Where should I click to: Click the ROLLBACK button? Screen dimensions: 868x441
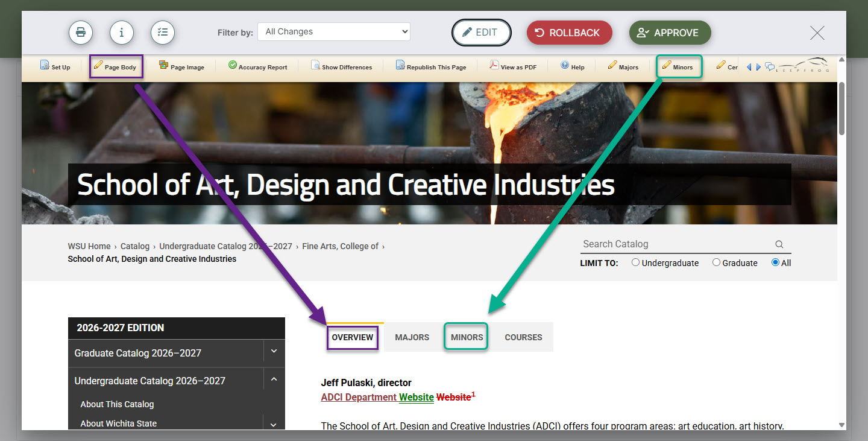pos(570,33)
